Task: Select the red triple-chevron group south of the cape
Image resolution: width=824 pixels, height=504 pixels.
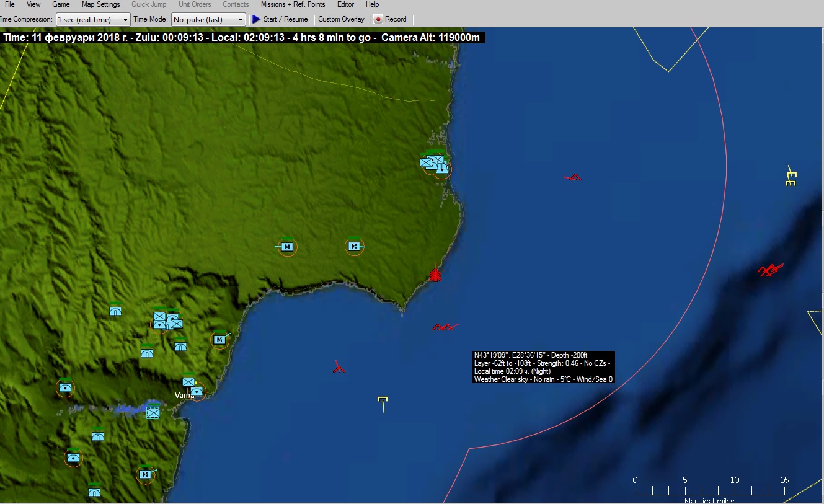Action: pos(445,327)
